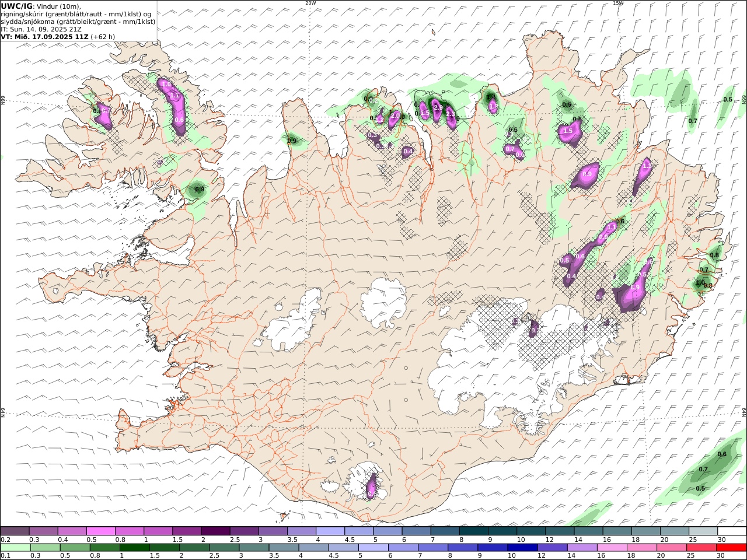Click the 'VT: Mið. 17.09.2025 11Z' valid time
Screen dimensions: 747x560
44,36
